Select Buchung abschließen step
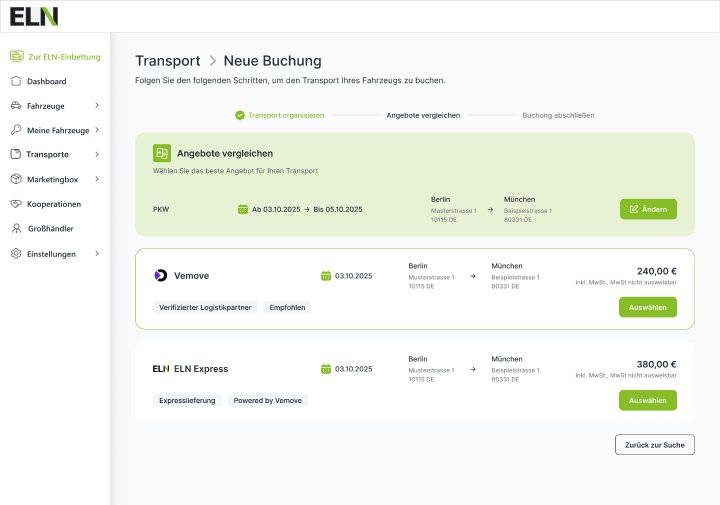Screen dimensions: 720x505 click(x=558, y=115)
